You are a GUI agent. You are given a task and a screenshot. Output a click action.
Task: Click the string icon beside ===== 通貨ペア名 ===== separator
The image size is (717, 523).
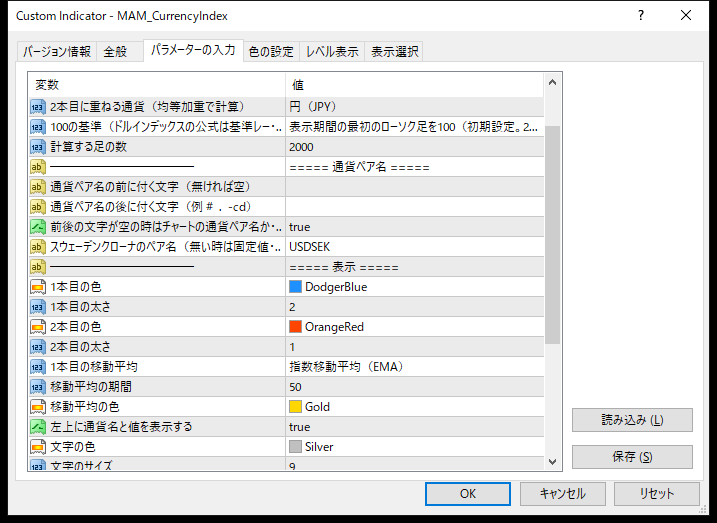pos(38,167)
